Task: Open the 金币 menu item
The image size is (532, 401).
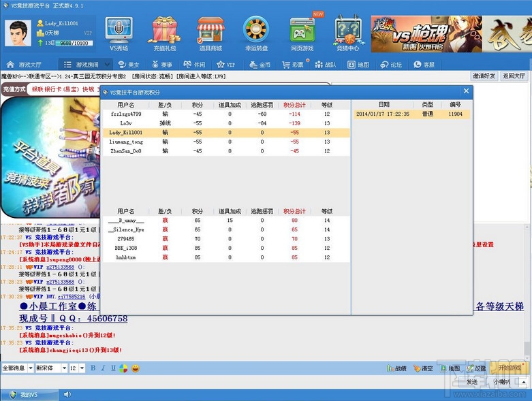Action: tap(260, 65)
